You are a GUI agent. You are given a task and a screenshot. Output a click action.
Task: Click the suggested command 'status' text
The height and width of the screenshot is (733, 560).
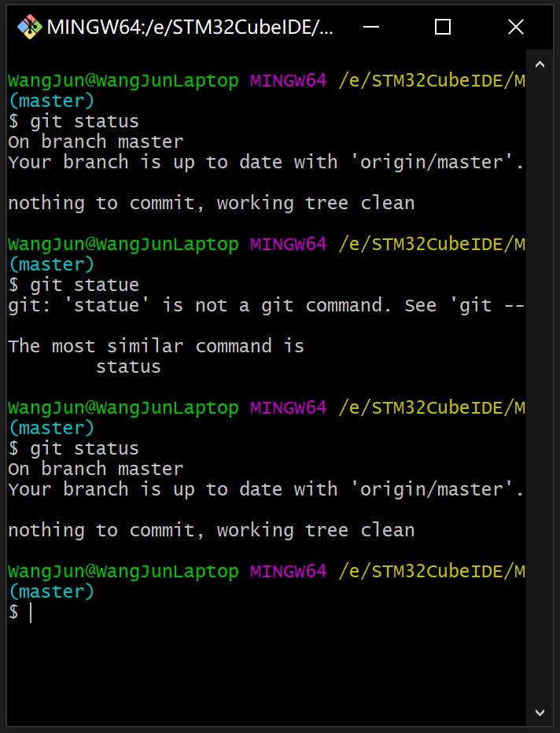(x=127, y=366)
